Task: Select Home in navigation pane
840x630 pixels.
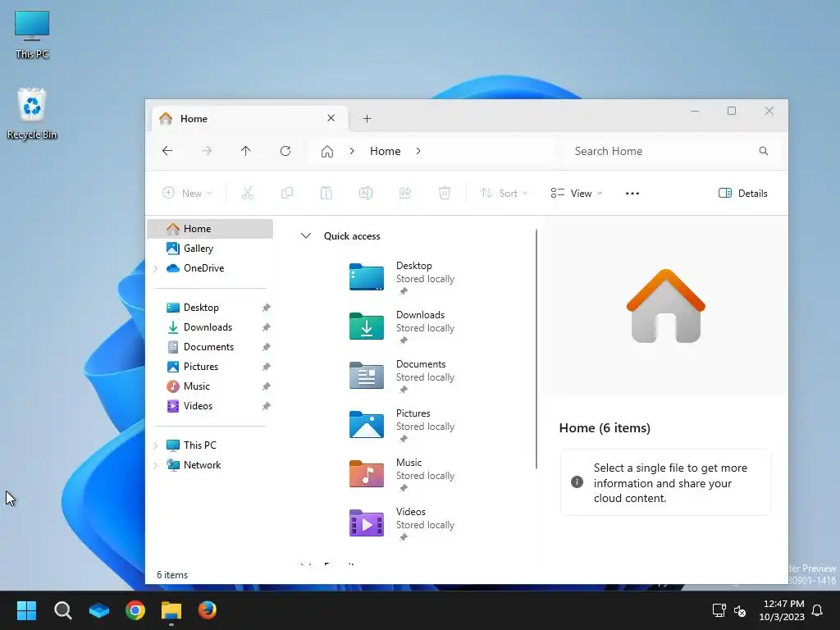Action: click(210, 229)
